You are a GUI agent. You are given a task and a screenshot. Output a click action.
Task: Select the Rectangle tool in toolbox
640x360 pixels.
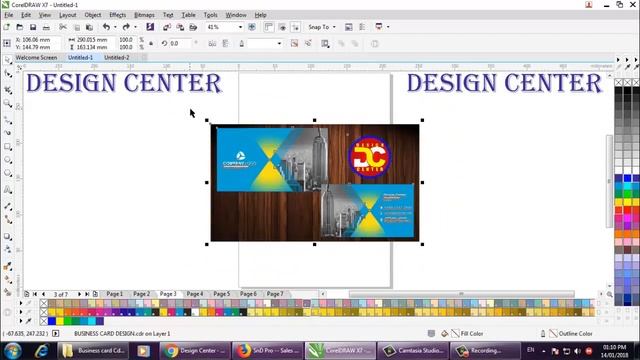point(7,147)
